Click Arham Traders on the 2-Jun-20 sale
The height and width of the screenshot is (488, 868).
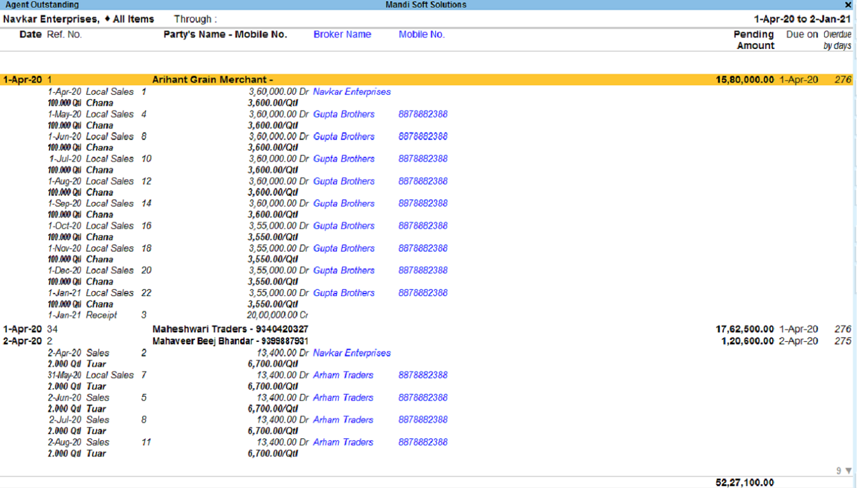(343, 398)
